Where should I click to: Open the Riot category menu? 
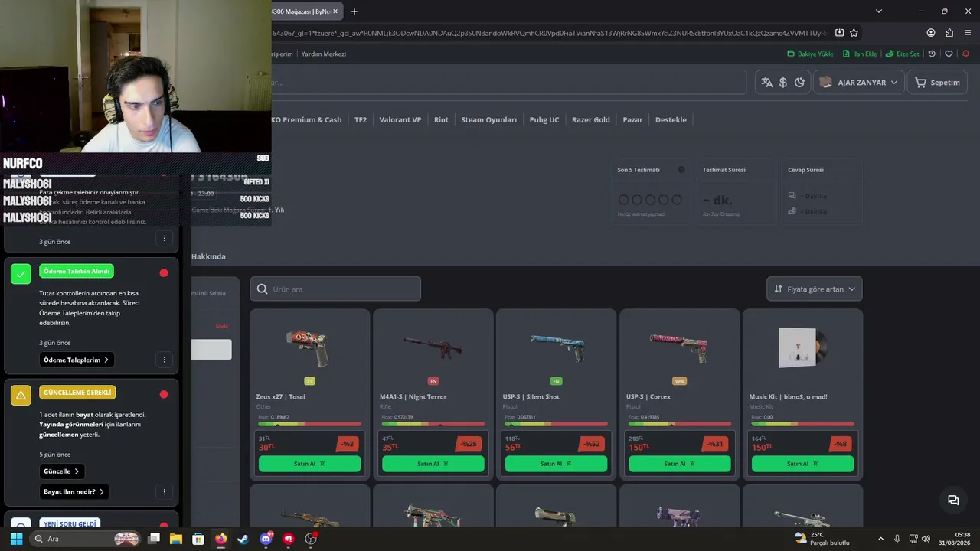pyautogui.click(x=441, y=119)
